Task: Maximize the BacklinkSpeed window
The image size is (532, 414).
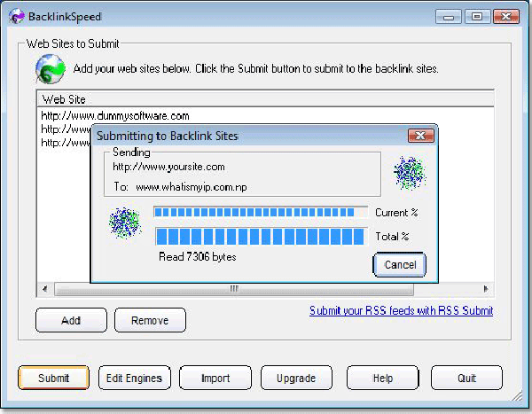Action: point(477,16)
